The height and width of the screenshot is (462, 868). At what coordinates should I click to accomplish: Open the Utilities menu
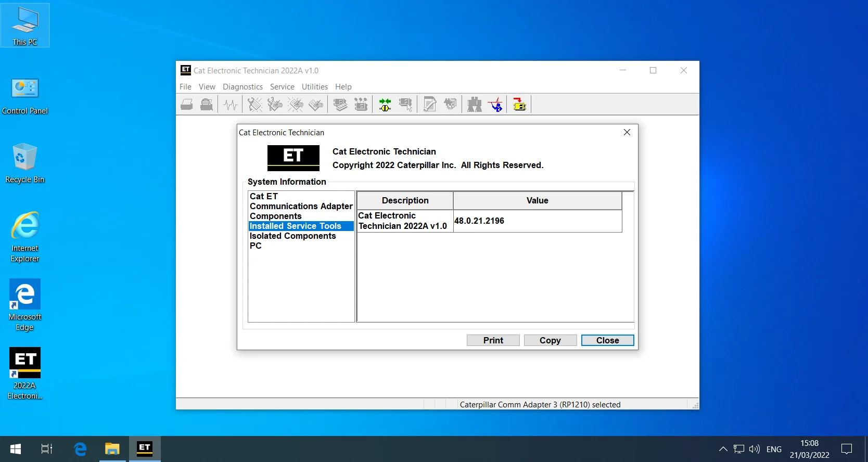pos(315,87)
